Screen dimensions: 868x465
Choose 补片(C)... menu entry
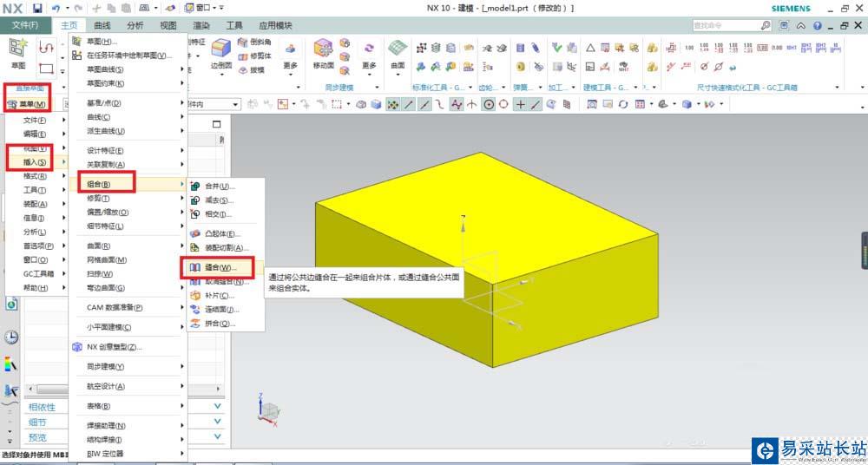[x=226, y=296]
